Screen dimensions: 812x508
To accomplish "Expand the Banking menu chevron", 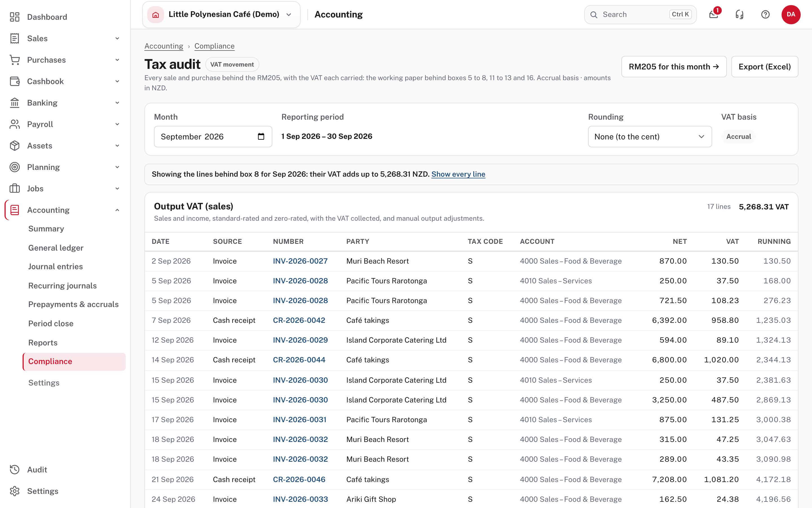I will tap(117, 103).
